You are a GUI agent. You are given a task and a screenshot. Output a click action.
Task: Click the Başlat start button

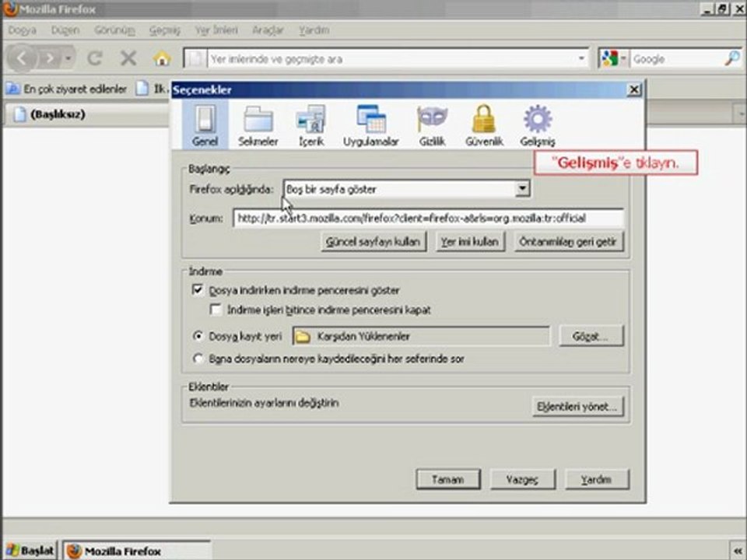[30, 551]
